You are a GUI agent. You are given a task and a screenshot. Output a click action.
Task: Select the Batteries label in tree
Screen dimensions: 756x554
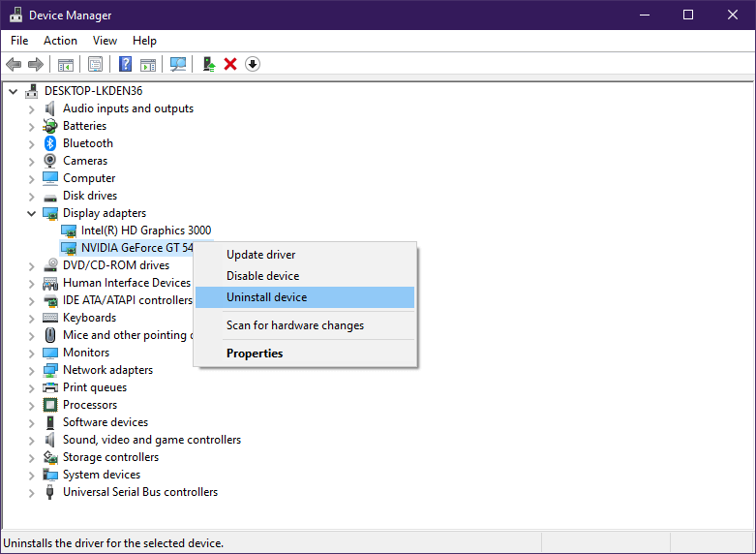tap(85, 126)
